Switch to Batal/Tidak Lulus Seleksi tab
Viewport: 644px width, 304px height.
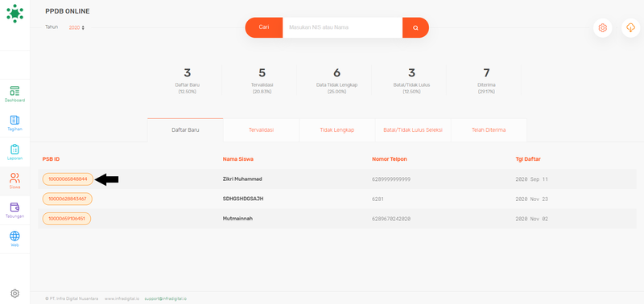tap(413, 130)
